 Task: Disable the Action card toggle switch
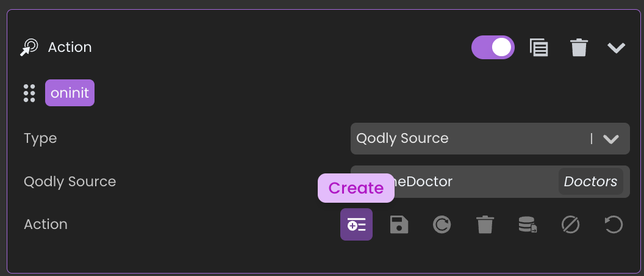pyautogui.click(x=493, y=47)
